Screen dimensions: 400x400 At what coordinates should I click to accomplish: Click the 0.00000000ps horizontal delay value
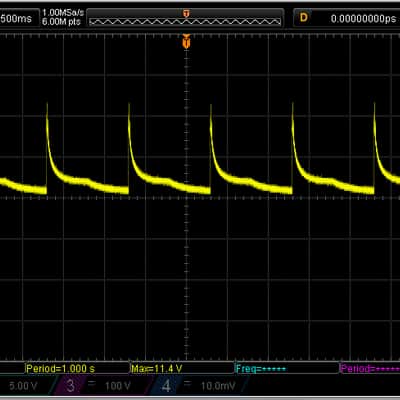pos(364,19)
